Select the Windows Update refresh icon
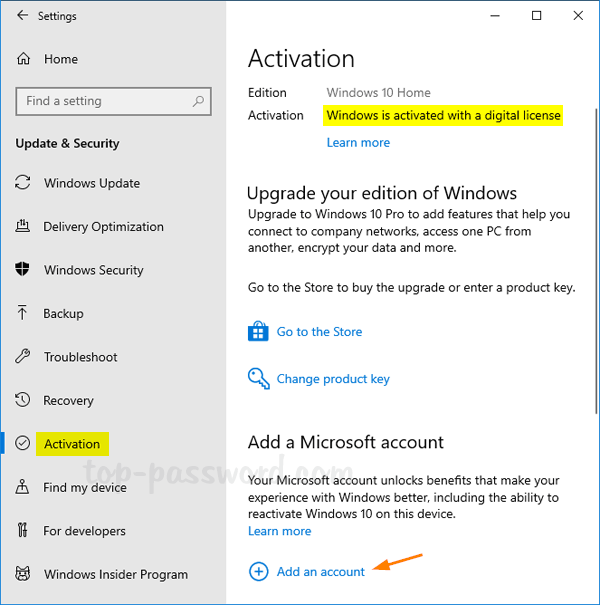This screenshot has height=605, width=600. pos(22,183)
